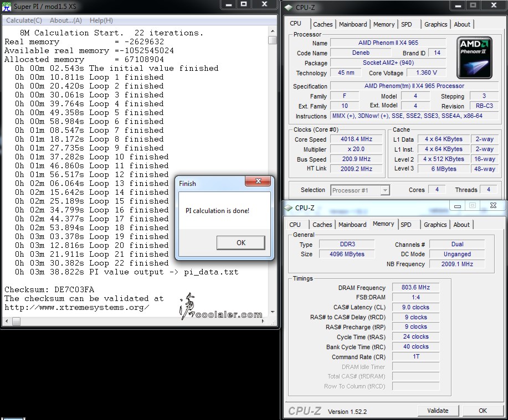Click the Super PI title bar icon

pos(7,6)
